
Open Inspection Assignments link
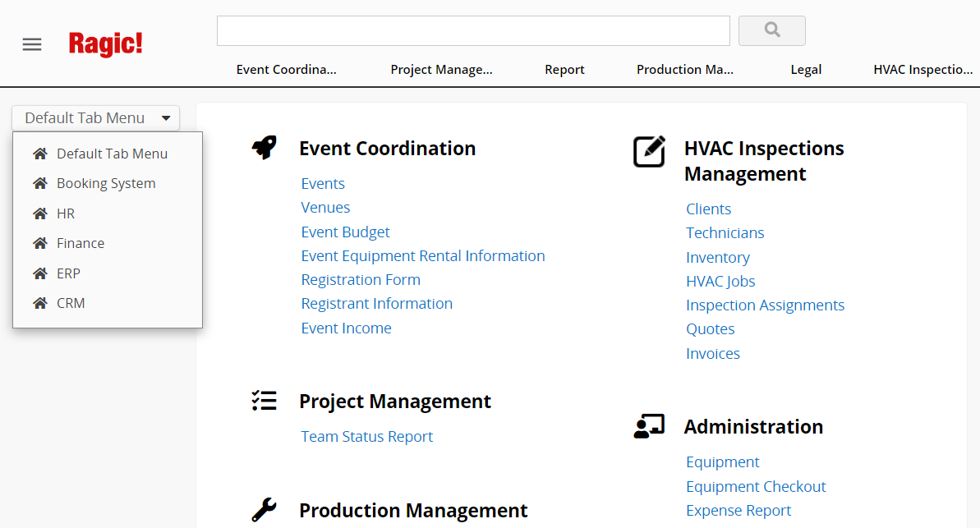[765, 305]
